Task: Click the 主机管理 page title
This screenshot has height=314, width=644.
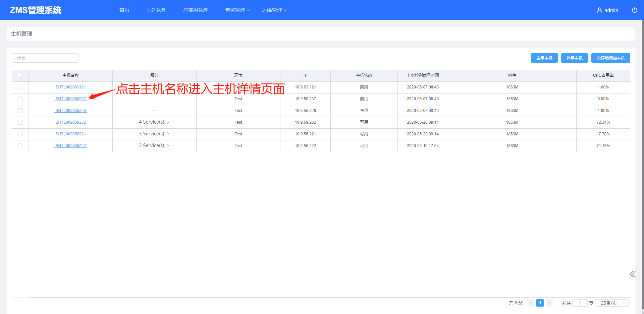Action: click(x=21, y=34)
